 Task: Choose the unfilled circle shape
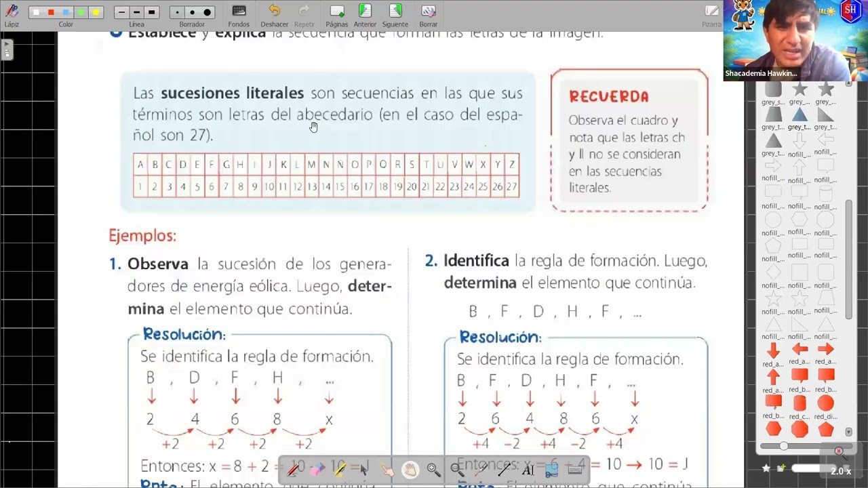point(773,220)
